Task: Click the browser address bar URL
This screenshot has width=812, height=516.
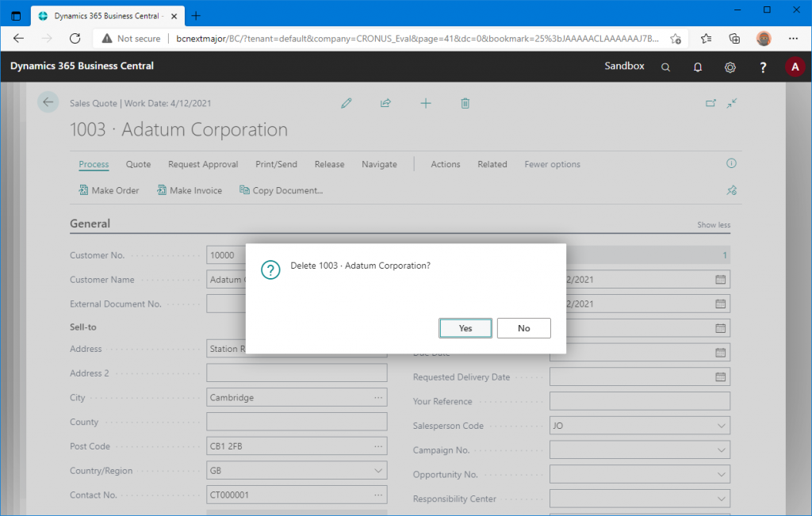Action: pos(417,38)
